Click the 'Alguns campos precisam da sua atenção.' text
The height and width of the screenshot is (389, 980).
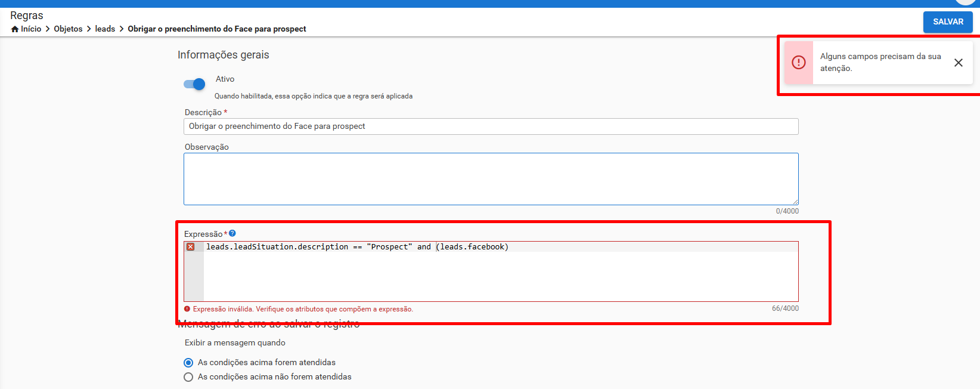(x=880, y=62)
